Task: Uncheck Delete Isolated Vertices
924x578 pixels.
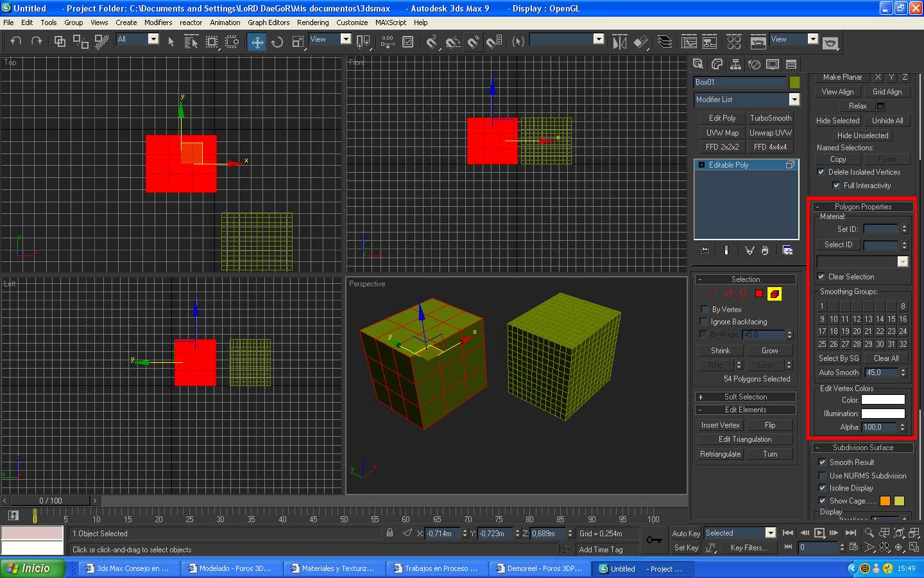Action: pos(821,171)
